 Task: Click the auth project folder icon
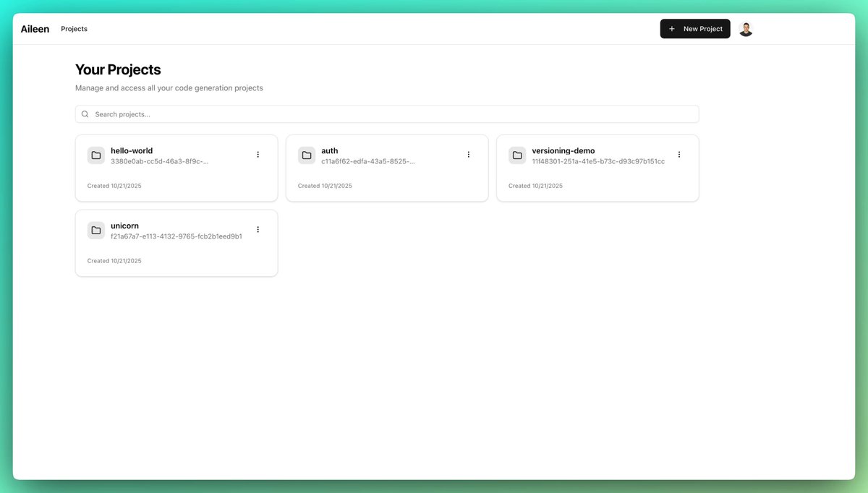(307, 155)
